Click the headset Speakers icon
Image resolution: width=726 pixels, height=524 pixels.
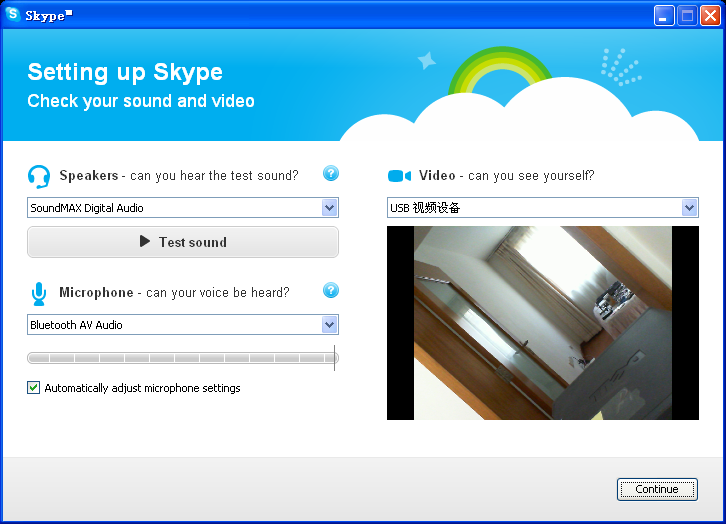[x=39, y=177]
